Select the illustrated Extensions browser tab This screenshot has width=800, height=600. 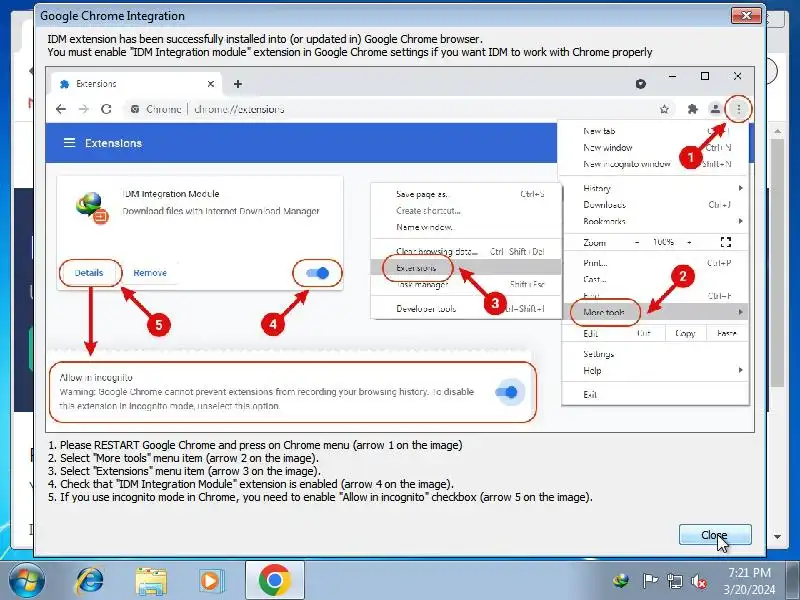pyautogui.click(x=136, y=84)
